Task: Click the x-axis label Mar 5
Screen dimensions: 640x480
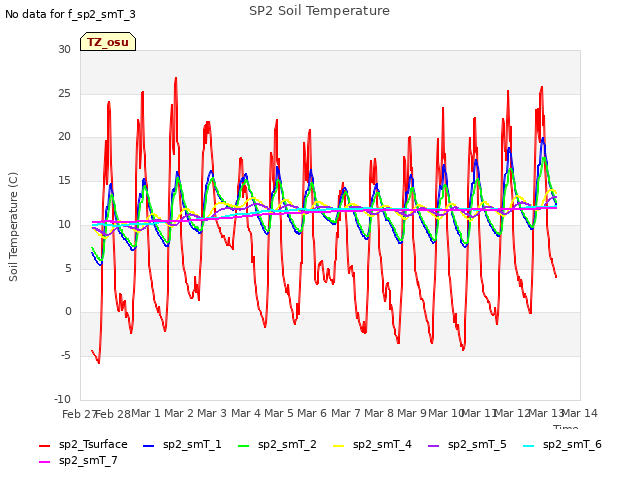Action: coord(279,413)
